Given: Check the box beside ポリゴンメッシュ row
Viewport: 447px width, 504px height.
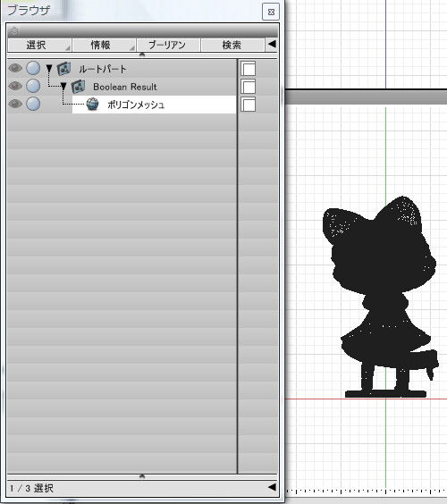Looking at the screenshot, I should 248,105.
